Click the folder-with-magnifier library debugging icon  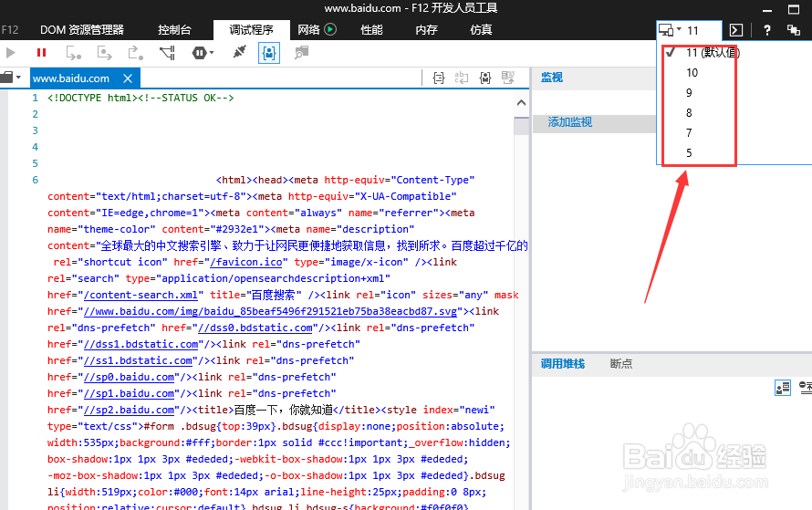[301, 53]
